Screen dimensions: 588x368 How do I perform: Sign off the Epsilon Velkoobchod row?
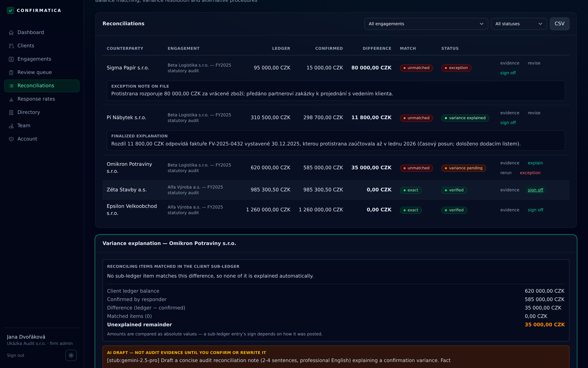coord(535,210)
